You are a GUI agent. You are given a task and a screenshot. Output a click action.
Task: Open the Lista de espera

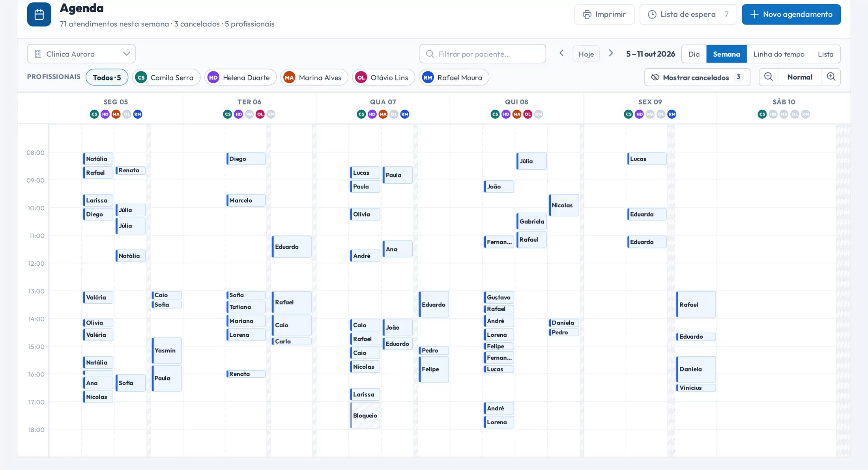(x=688, y=15)
